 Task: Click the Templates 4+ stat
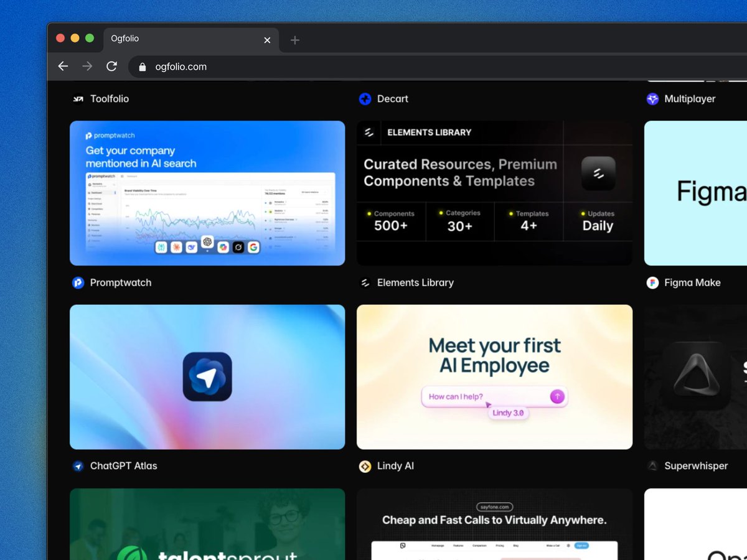[x=529, y=220]
